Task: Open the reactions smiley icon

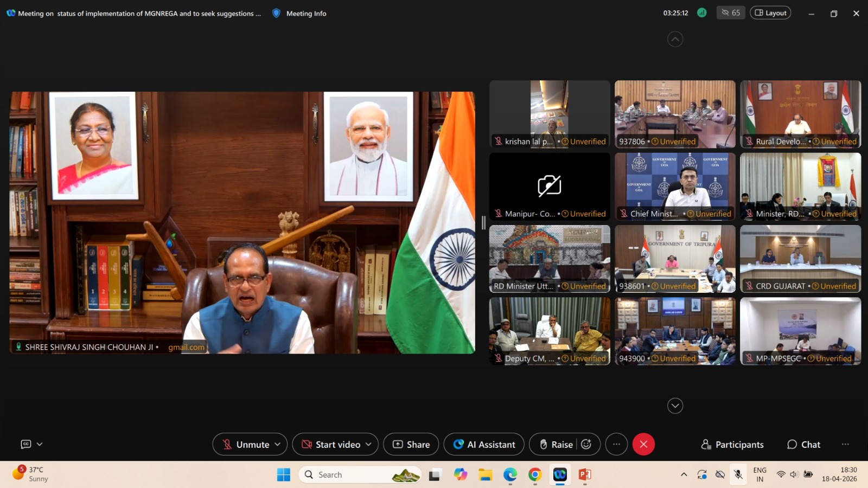Action: coord(586,444)
